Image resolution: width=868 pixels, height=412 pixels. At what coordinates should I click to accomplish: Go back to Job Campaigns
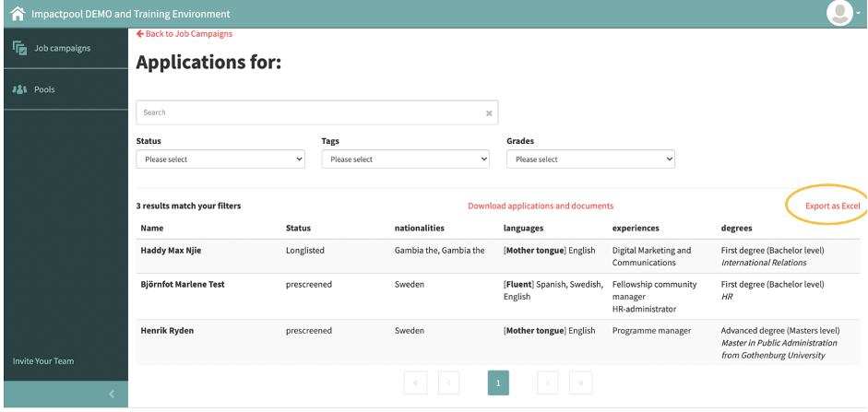184,34
